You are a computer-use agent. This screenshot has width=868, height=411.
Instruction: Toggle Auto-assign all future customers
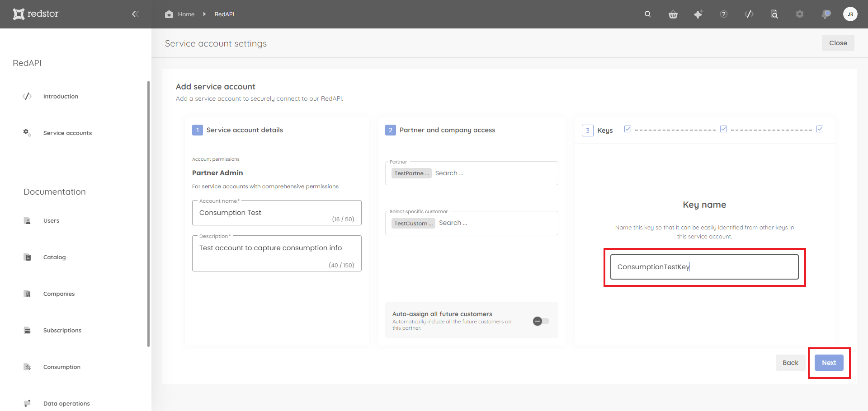point(541,321)
